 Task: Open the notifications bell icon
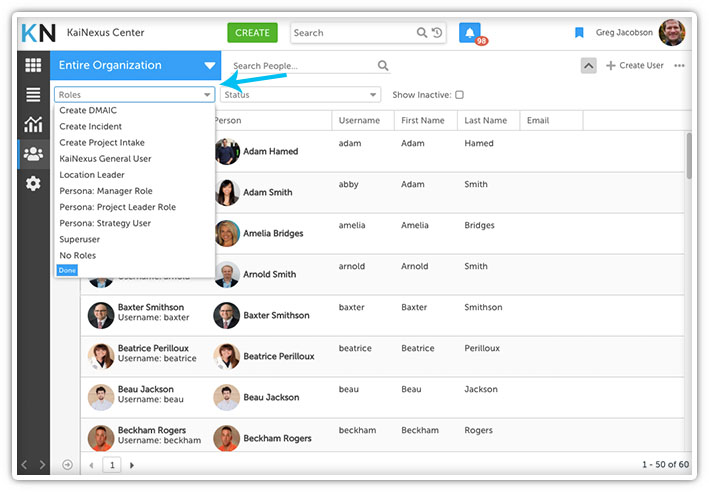tap(470, 33)
